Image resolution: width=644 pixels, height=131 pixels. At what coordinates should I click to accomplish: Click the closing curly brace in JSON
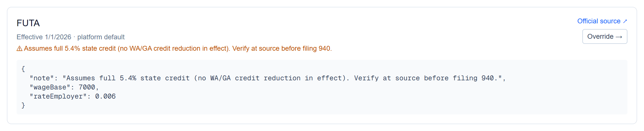pyautogui.click(x=23, y=106)
